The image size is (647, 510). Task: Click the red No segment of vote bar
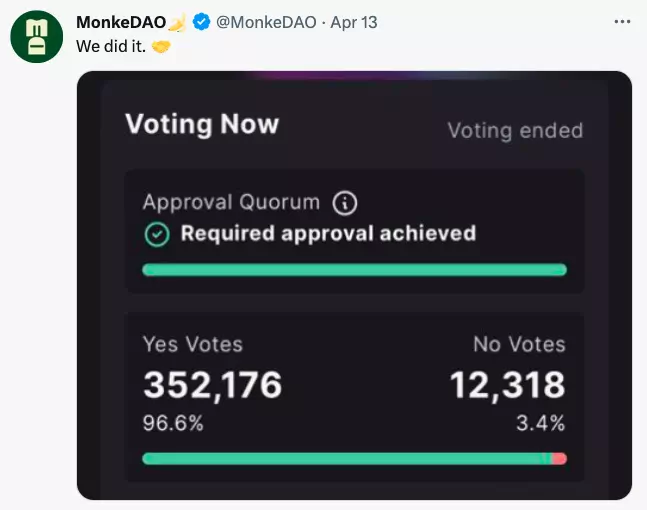[x=559, y=458]
